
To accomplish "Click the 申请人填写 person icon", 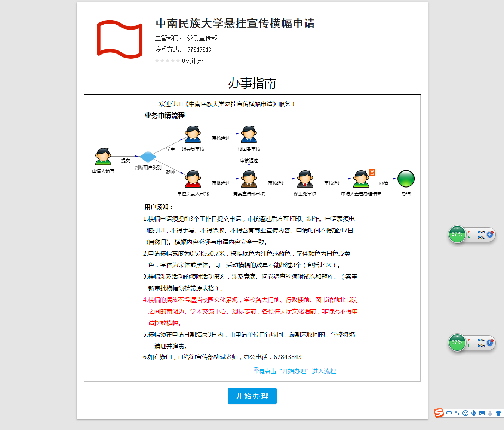I will (x=103, y=156).
